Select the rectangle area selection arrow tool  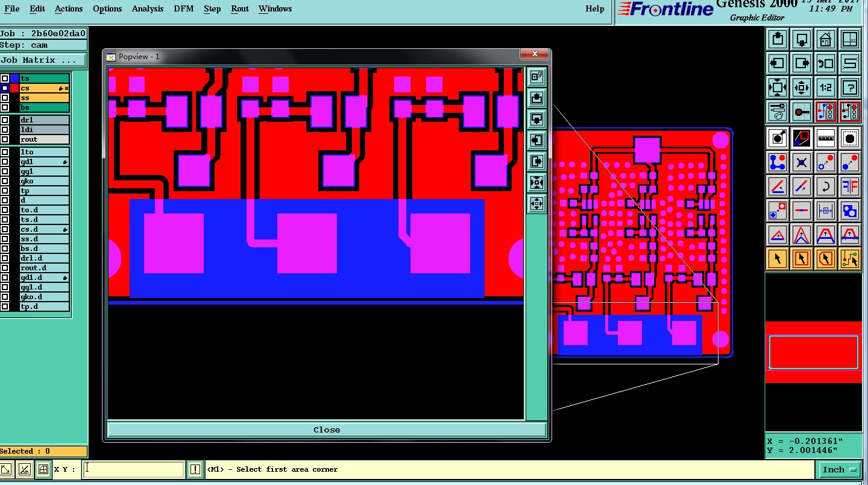pos(802,259)
